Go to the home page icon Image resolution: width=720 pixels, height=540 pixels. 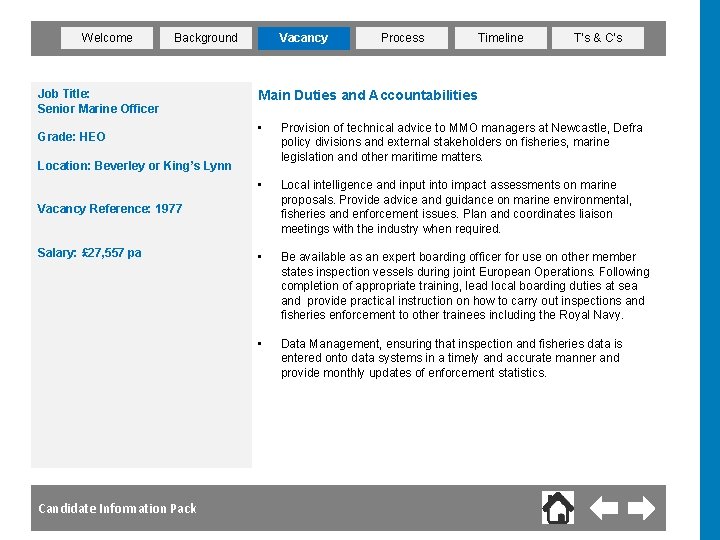tap(558, 507)
